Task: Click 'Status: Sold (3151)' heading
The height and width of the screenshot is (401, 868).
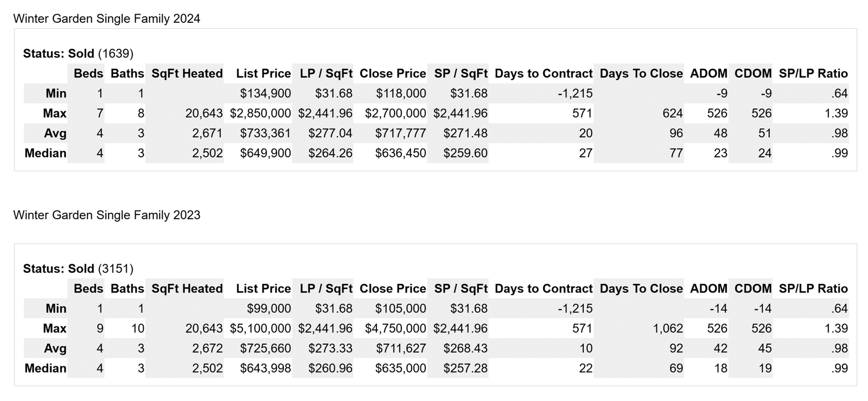Action: click(x=78, y=269)
